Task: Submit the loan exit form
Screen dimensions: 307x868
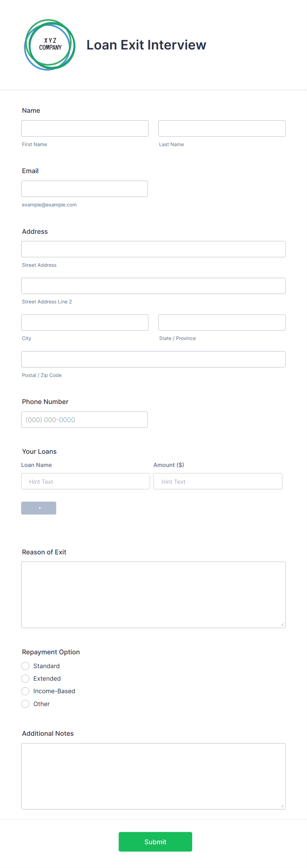Action: click(155, 841)
